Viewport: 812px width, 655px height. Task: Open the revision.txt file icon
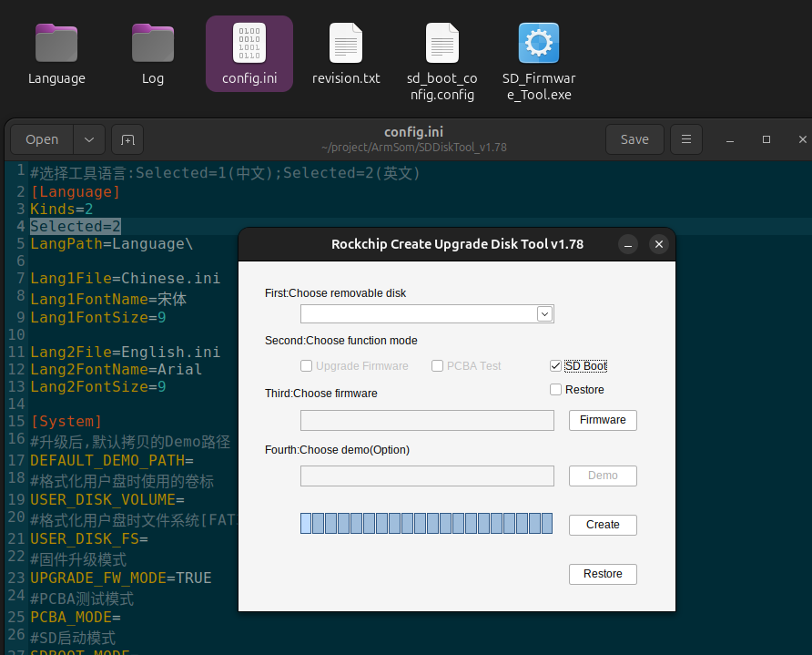click(x=346, y=44)
